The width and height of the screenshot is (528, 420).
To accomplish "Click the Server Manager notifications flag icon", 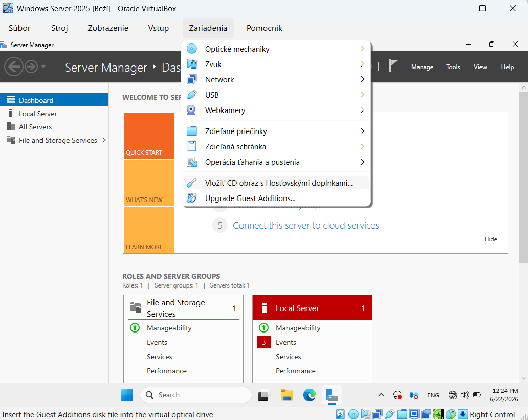I will 392,65.
